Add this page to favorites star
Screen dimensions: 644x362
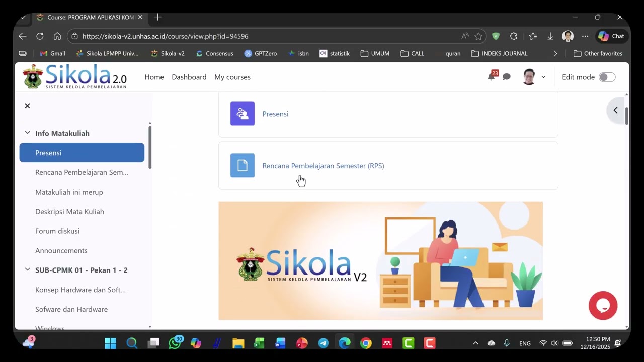(x=478, y=36)
